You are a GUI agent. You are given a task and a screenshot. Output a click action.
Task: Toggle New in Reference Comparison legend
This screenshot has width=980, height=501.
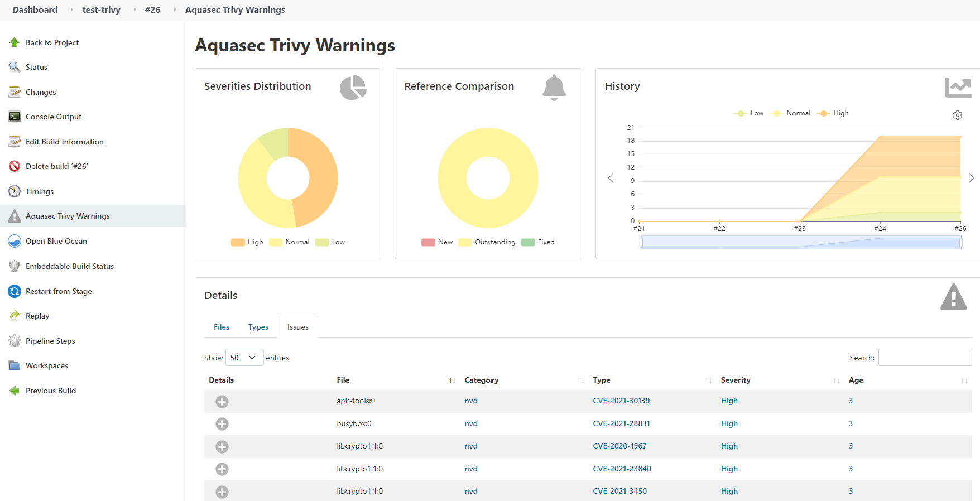(437, 242)
